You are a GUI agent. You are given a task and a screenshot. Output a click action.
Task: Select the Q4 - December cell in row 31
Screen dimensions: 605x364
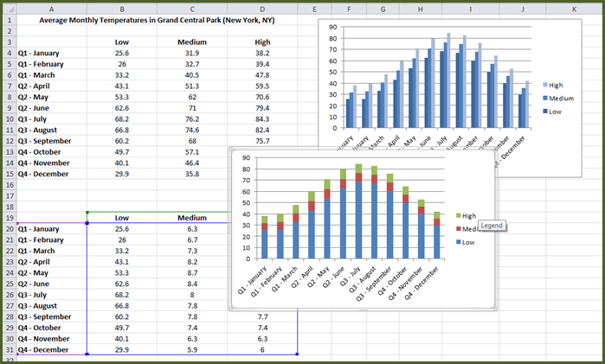coord(50,352)
